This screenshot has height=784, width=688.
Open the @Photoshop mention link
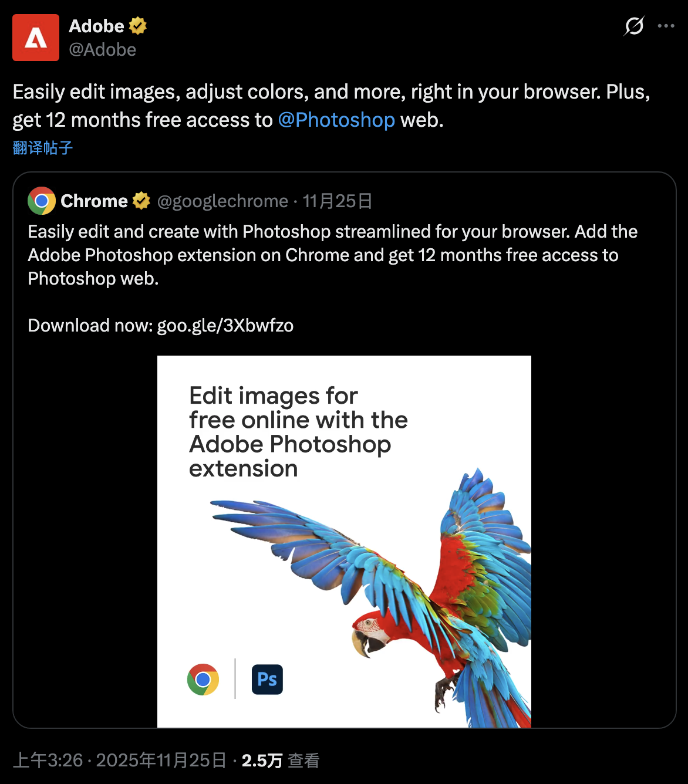tap(336, 120)
